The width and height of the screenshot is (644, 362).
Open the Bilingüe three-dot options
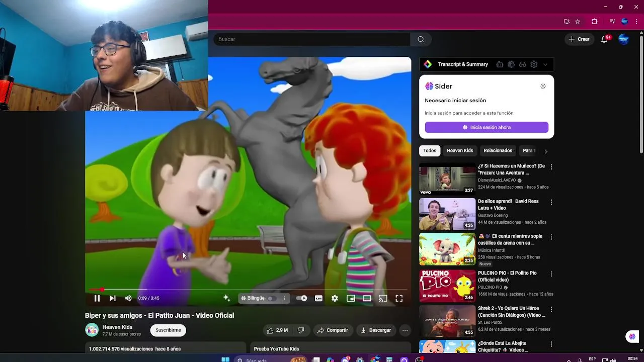[x=285, y=298]
